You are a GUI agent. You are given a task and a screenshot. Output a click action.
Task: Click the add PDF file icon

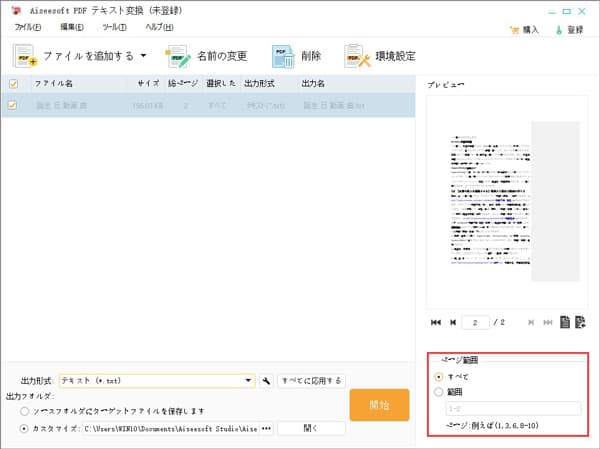pos(25,56)
